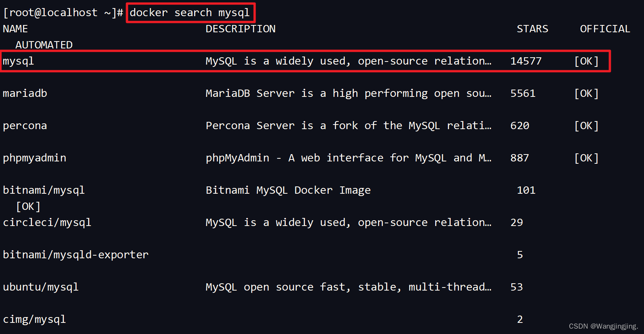Click the phpMyAdmin web interface description
Screen dimensions: 644x334
348,158
